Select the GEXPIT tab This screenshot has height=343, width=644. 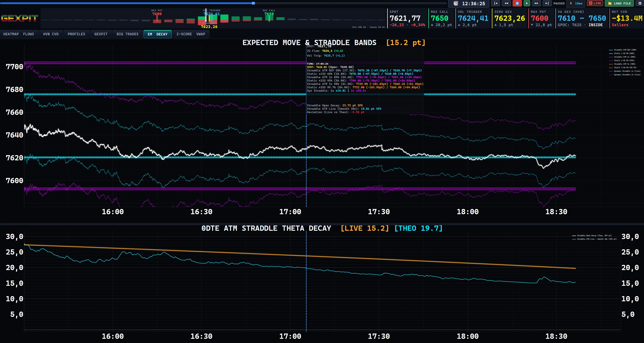101,34
